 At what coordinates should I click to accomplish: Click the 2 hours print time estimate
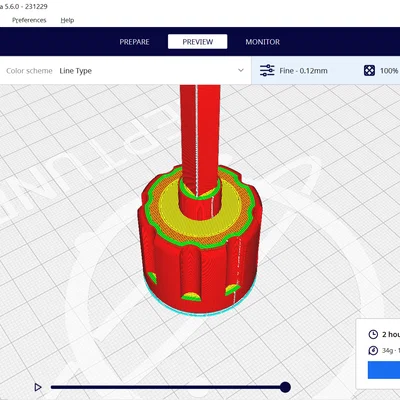tap(391, 334)
